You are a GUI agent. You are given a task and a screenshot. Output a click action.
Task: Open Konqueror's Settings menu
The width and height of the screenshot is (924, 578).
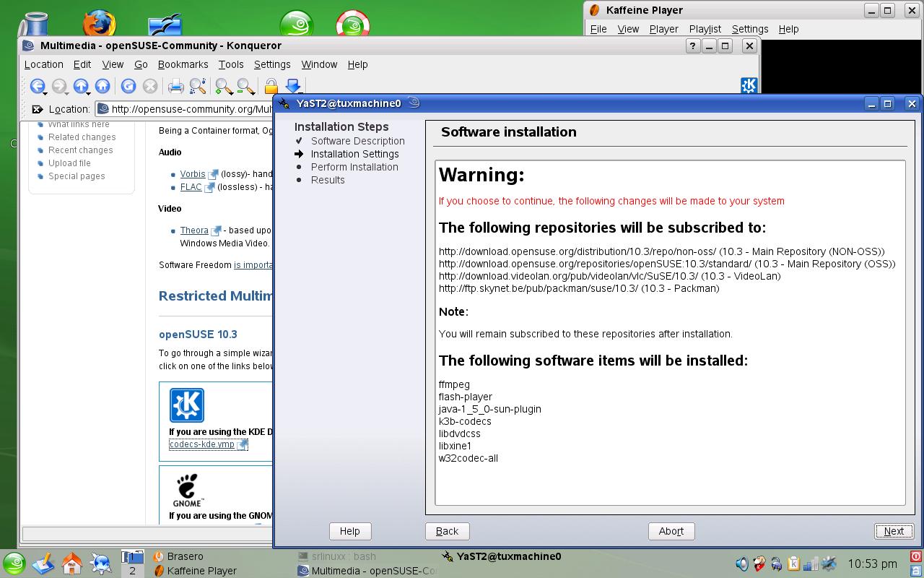(x=272, y=64)
